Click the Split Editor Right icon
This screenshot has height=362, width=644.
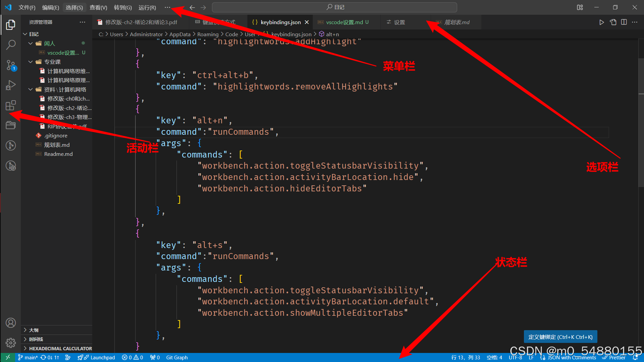coord(624,22)
